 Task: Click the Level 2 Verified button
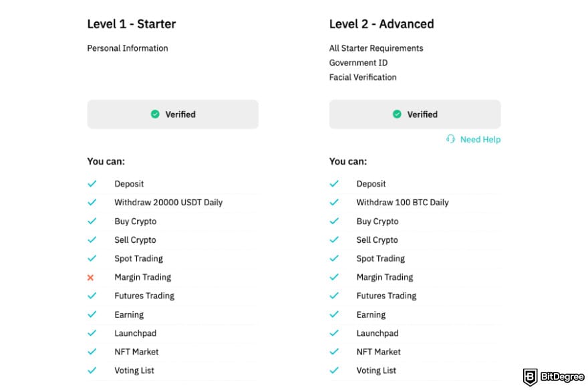(x=415, y=114)
